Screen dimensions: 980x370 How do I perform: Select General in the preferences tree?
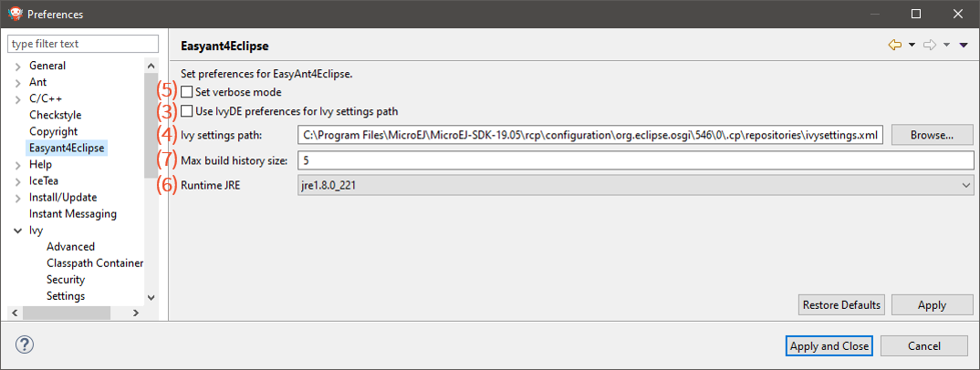[x=47, y=66]
